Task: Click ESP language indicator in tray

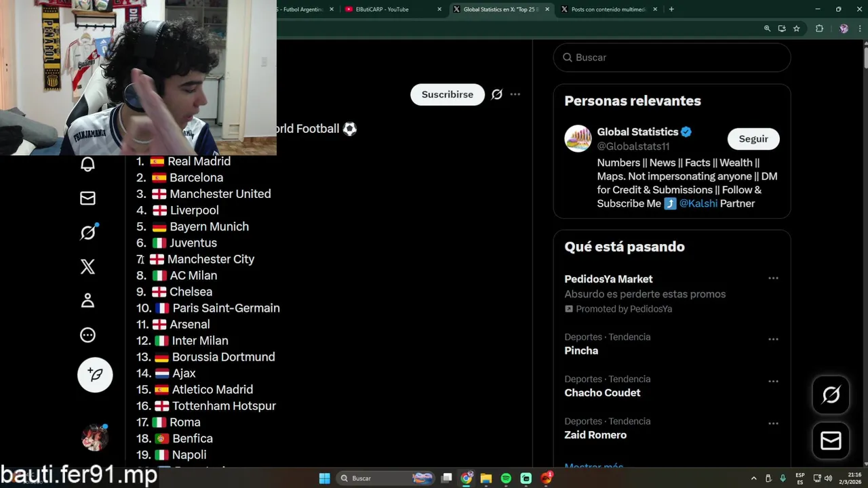Action: [800, 479]
